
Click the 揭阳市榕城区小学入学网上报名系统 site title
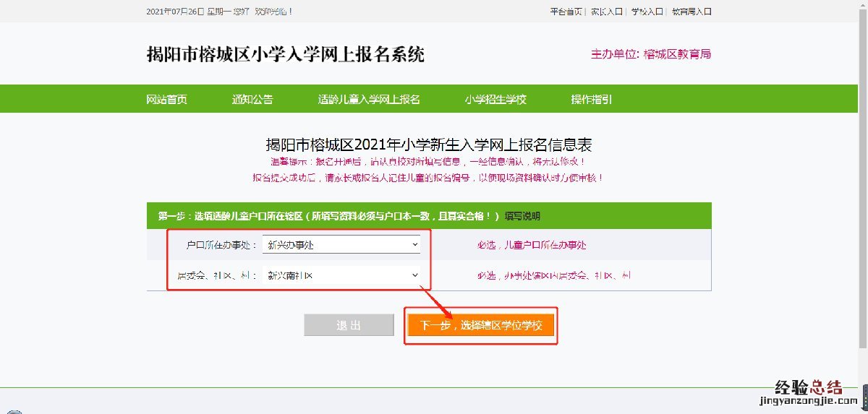point(285,54)
